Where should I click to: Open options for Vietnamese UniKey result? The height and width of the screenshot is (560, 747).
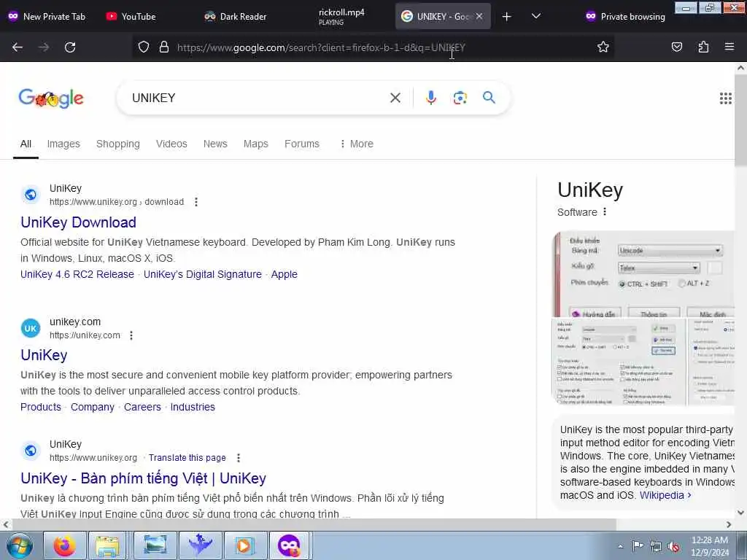point(239,458)
